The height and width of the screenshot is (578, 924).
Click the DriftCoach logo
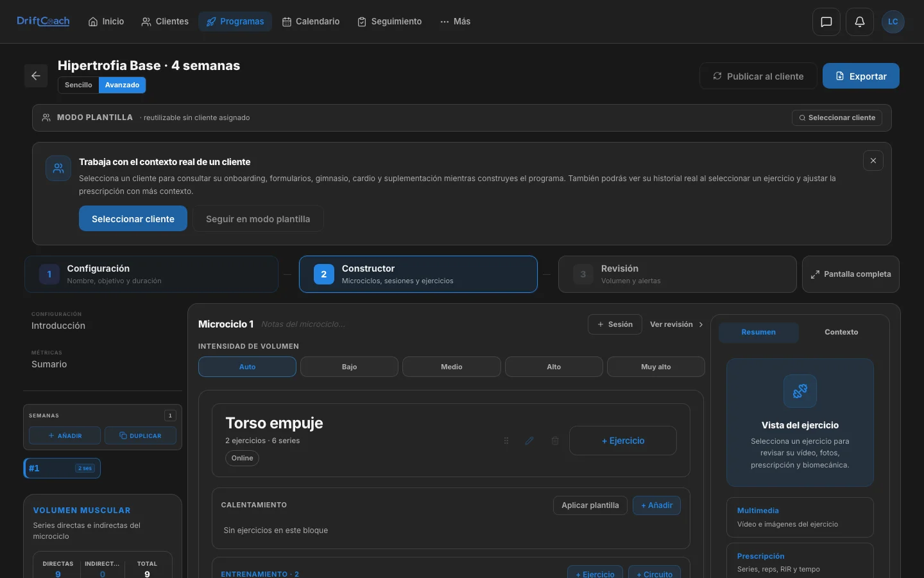click(43, 21)
